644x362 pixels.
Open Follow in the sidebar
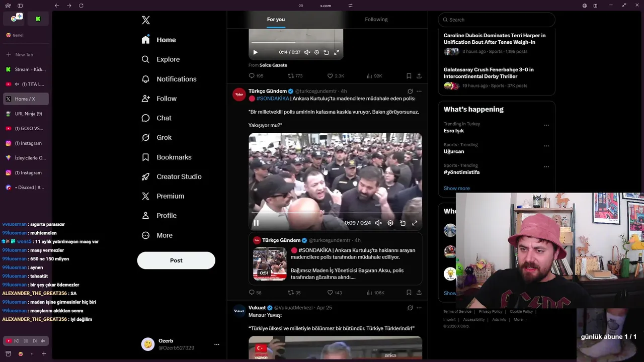(159, 99)
